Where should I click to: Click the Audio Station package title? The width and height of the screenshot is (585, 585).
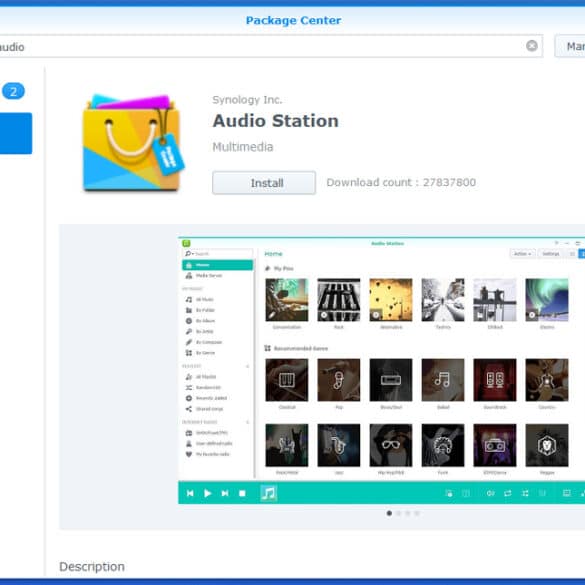(275, 121)
